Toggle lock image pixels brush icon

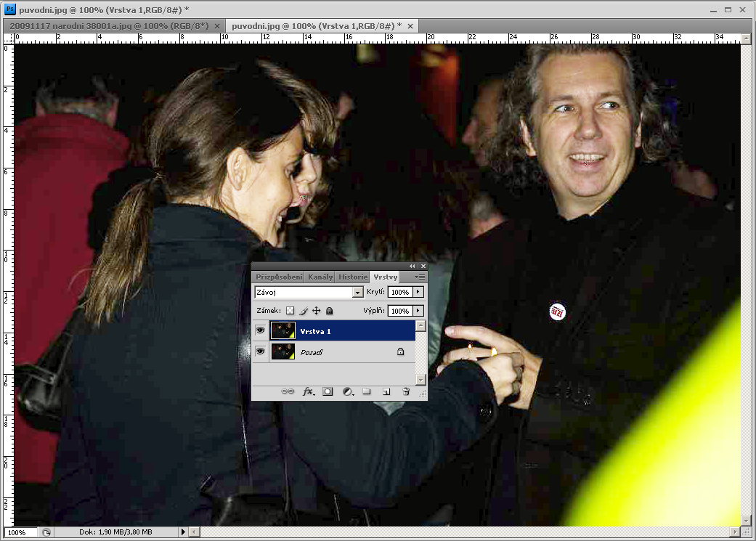[304, 311]
